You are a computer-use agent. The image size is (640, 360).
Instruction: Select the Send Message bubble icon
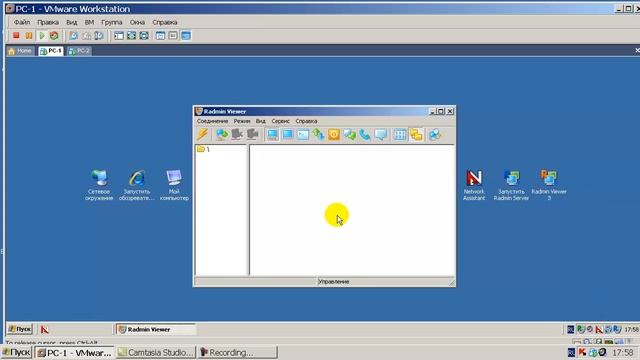point(380,134)
